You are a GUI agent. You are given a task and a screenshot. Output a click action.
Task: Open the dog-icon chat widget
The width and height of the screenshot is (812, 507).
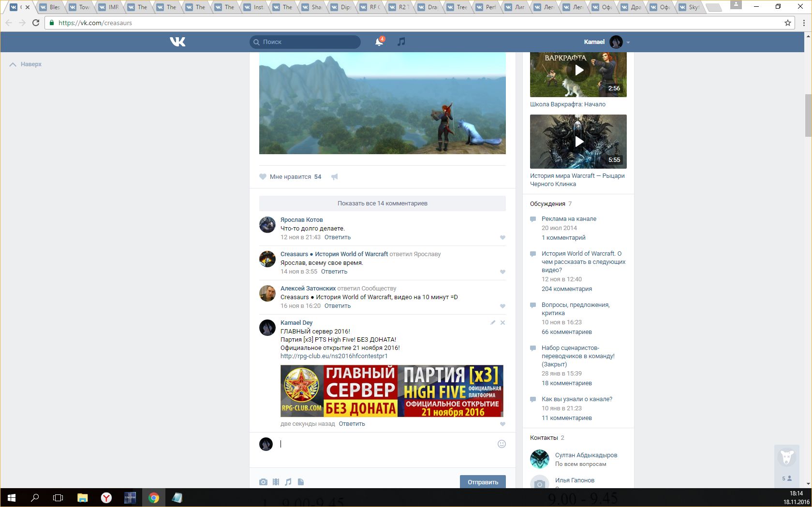click(787, 457)
